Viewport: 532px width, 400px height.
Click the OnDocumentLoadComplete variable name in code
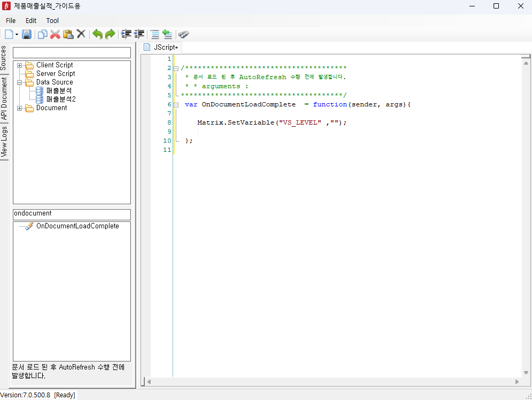(x=249, y=104)
